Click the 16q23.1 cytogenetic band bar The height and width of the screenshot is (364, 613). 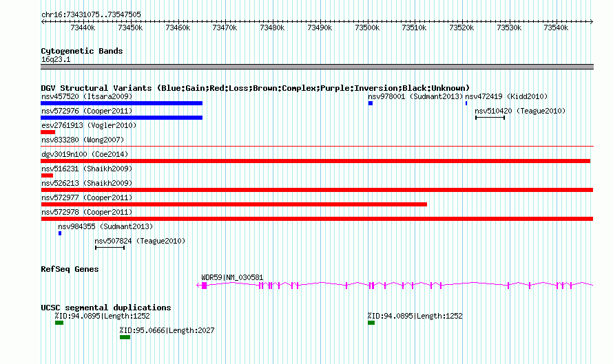(317, 67)
